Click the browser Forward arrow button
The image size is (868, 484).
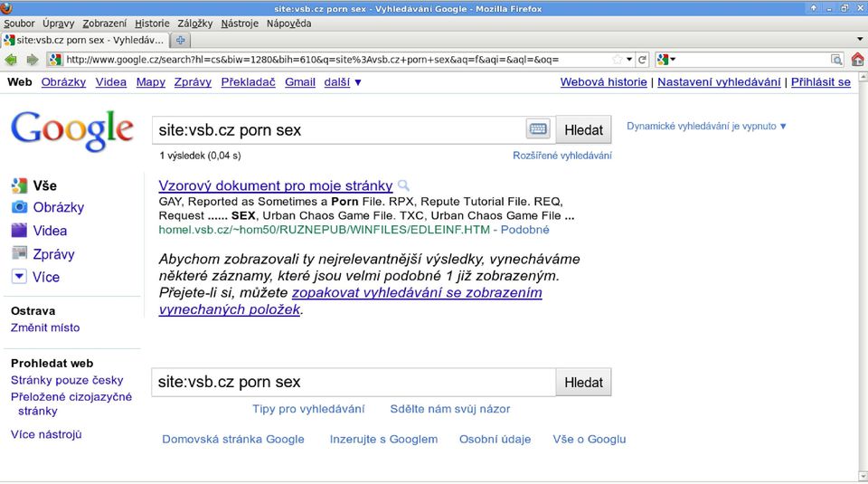click(33, 59)
